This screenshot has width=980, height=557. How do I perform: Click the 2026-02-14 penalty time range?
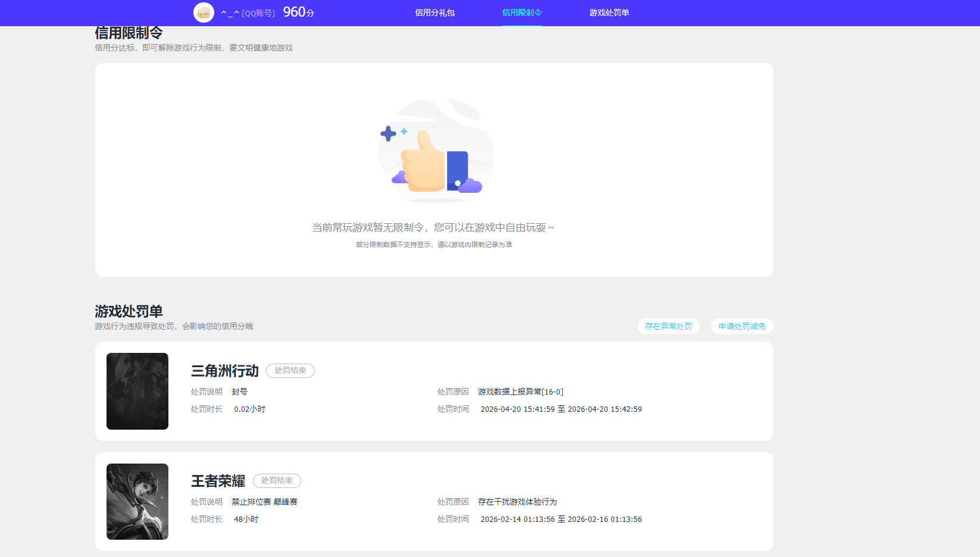(x=561, y=519)
